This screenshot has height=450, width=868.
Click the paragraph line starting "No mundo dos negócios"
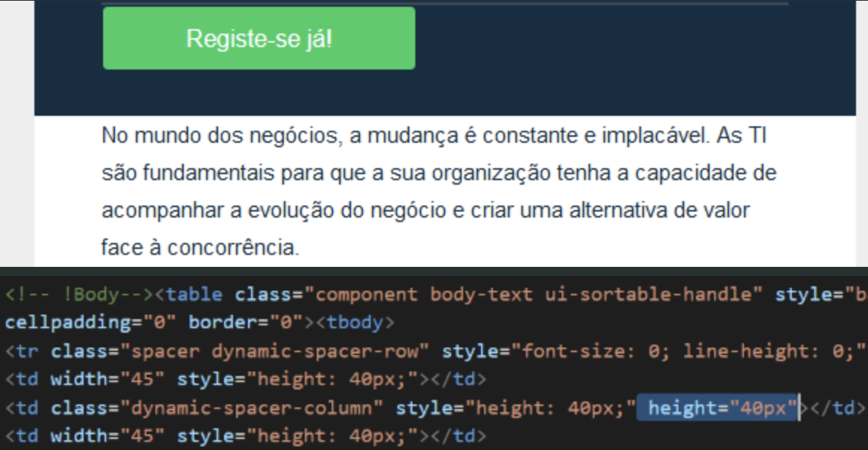pyautogui.click(x=433, y=138)
